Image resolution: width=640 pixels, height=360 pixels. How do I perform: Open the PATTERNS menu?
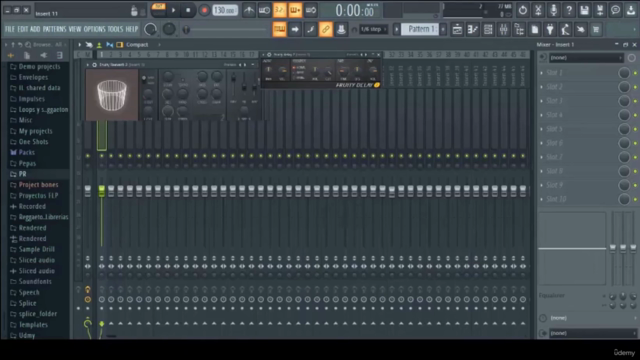point(54,29)
